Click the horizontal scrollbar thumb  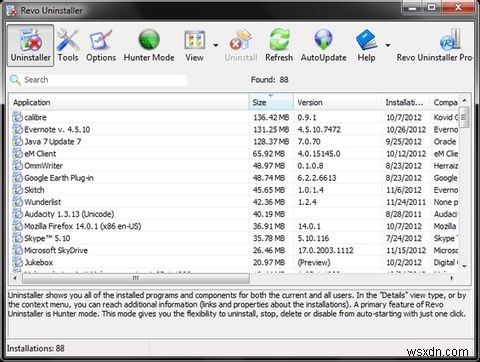click(x=136, y=278)
